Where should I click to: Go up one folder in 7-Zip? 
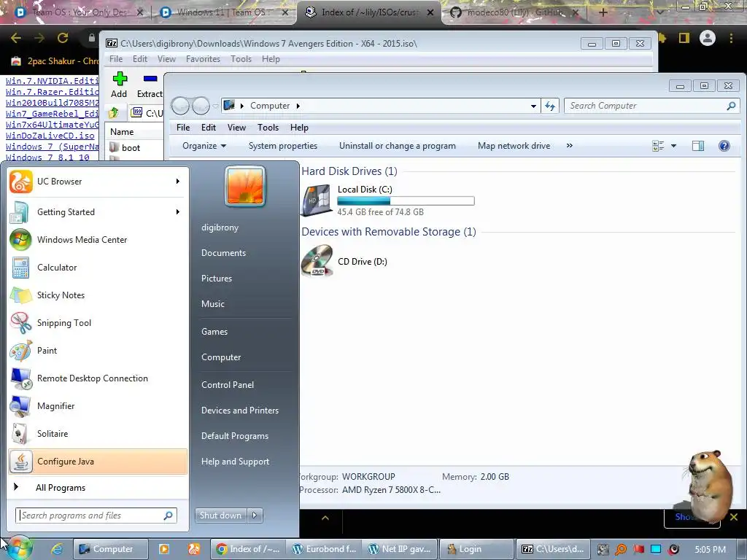point(114,113)
